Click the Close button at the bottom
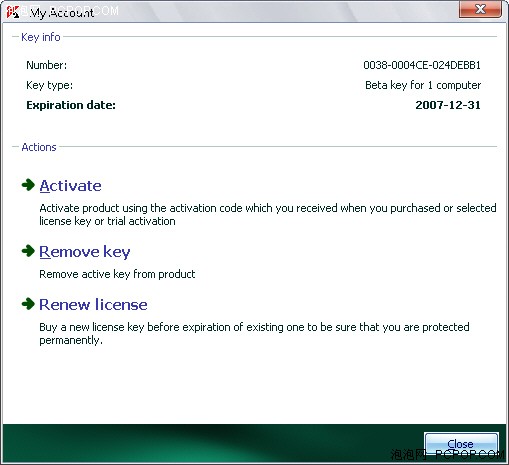 click(461, 444)
